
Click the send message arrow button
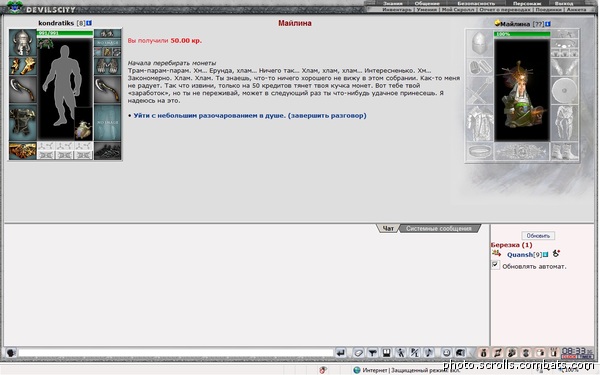341,352
